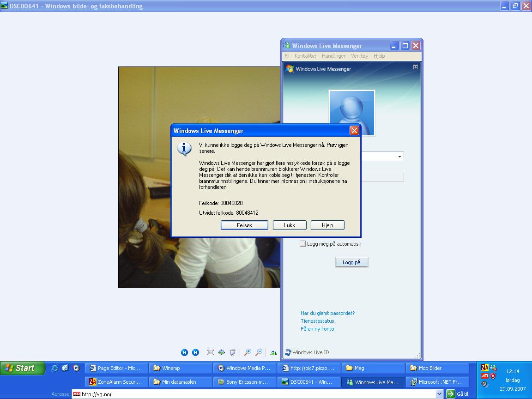Switch to Winamp taskbar button
The height and width of the screenshot is (399, 532).
point(181,368)
